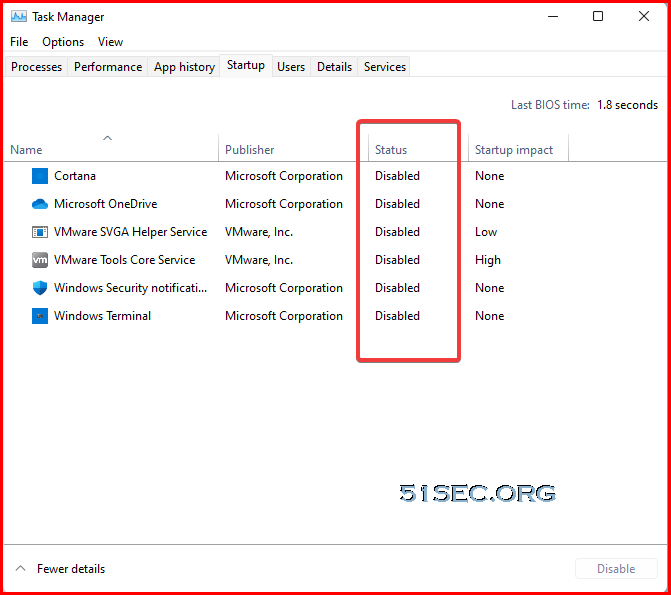Switch to the App history tab
The image size is (671, 595).
click(184, 67)
